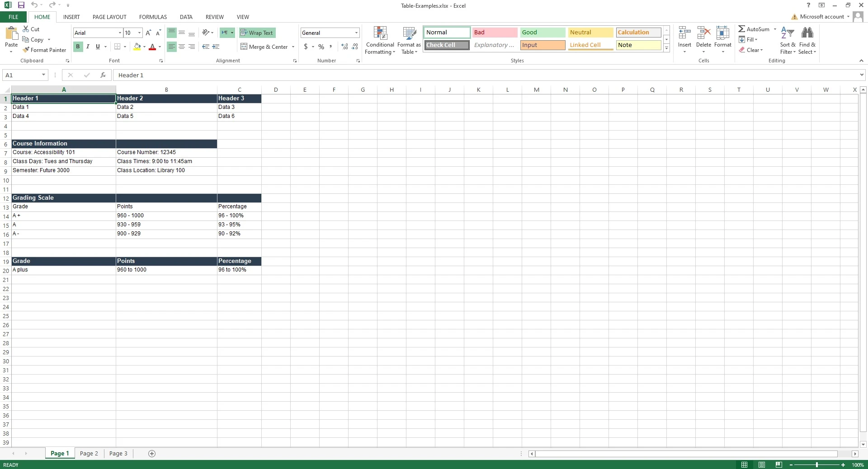Expand the cell Styles gallery
Viewport: 868px width, 469px height.
tap(666, 48)
